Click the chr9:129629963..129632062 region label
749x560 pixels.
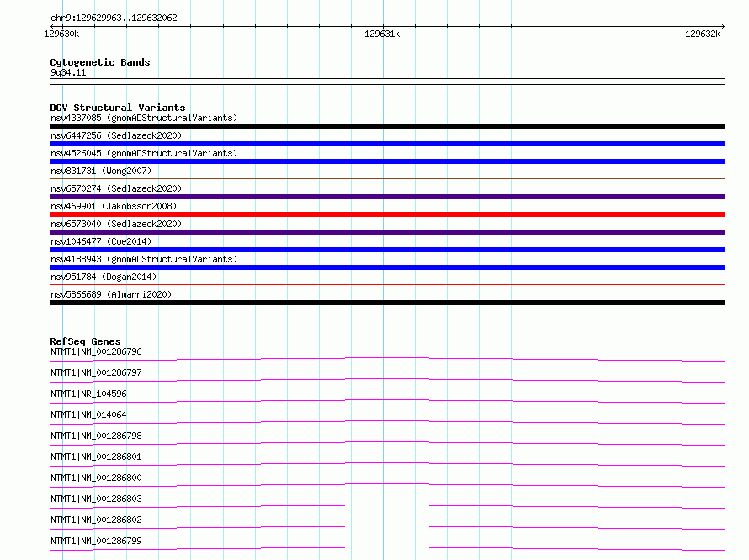coord(114,18)
